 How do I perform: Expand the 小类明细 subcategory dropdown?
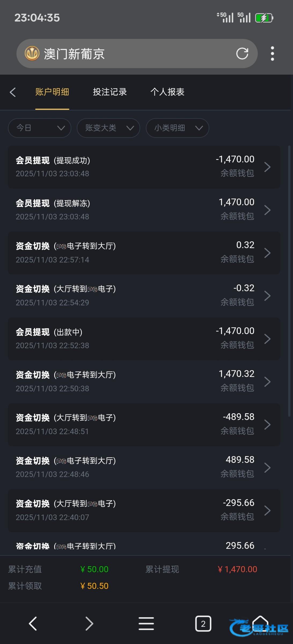177,128
